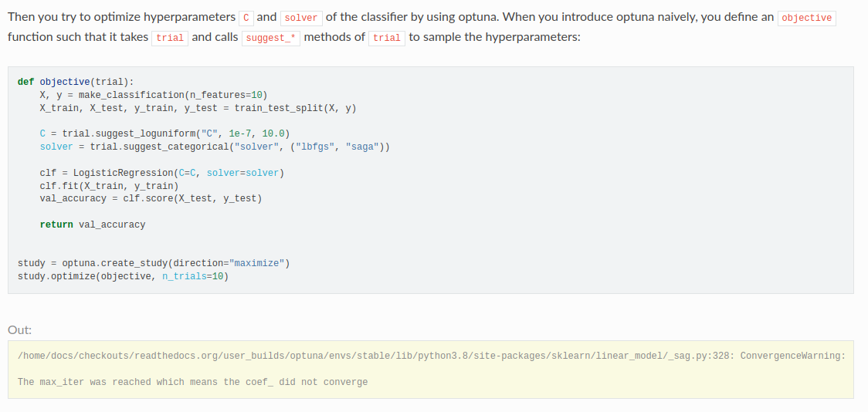Click the 'n_trials' argument in the code
868x412 pixels.
[x=184, y=276]
